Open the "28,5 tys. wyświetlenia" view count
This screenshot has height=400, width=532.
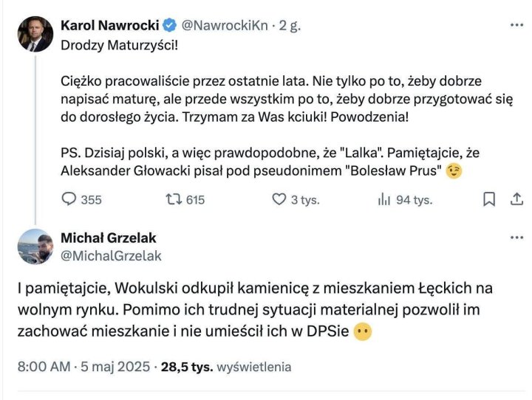tap(226, 367)
